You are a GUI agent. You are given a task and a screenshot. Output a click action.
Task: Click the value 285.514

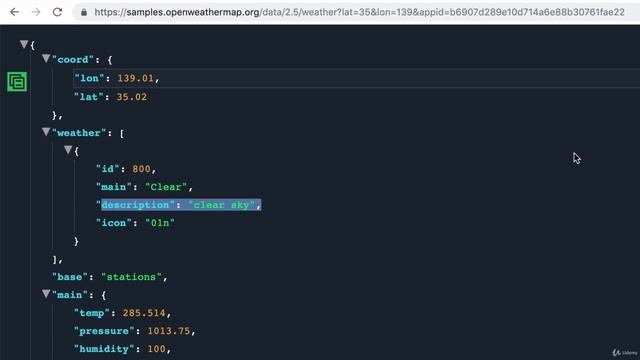pos(144,313)
